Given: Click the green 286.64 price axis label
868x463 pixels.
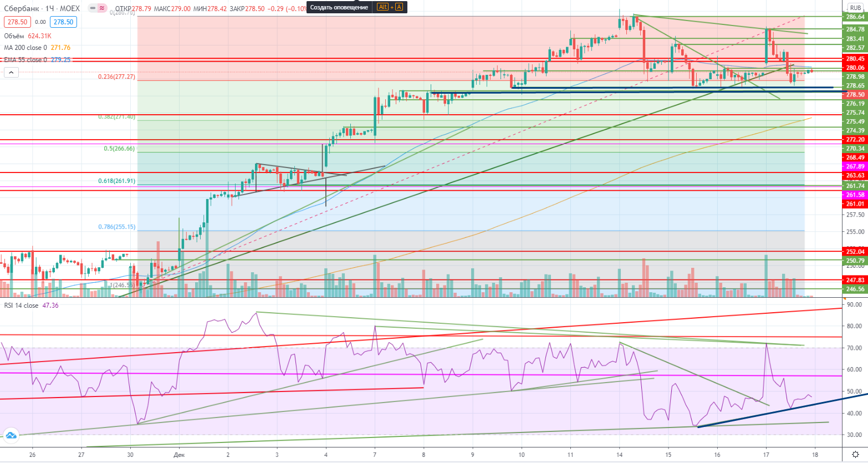Looking at the screenshot, I should [x=855, y=17].
